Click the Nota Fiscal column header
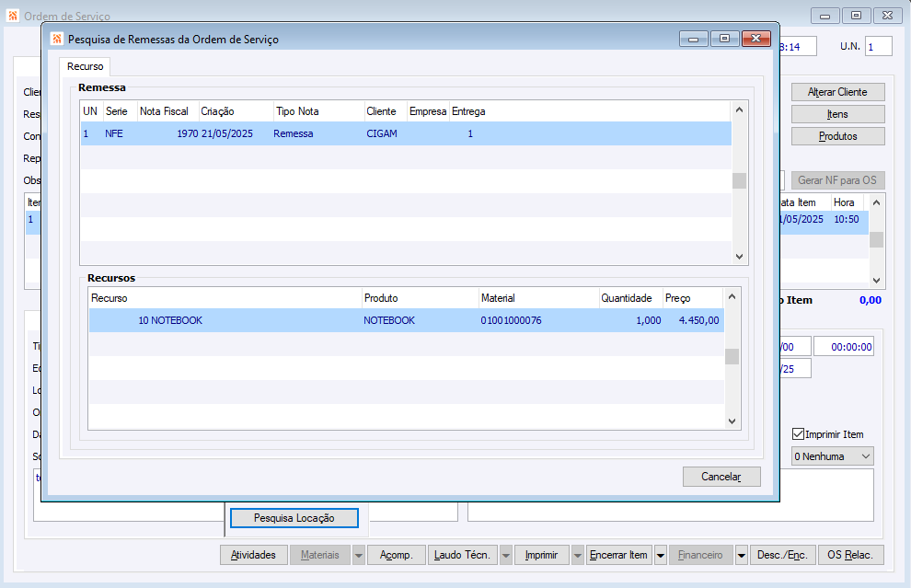This screenshot has height=588, width=911. 167,111
